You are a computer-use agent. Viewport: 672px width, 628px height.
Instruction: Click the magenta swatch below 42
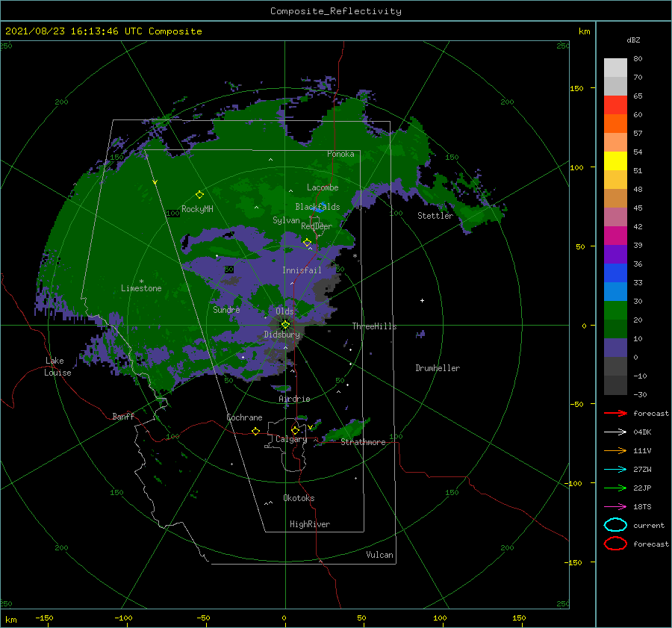coord(615,236)
